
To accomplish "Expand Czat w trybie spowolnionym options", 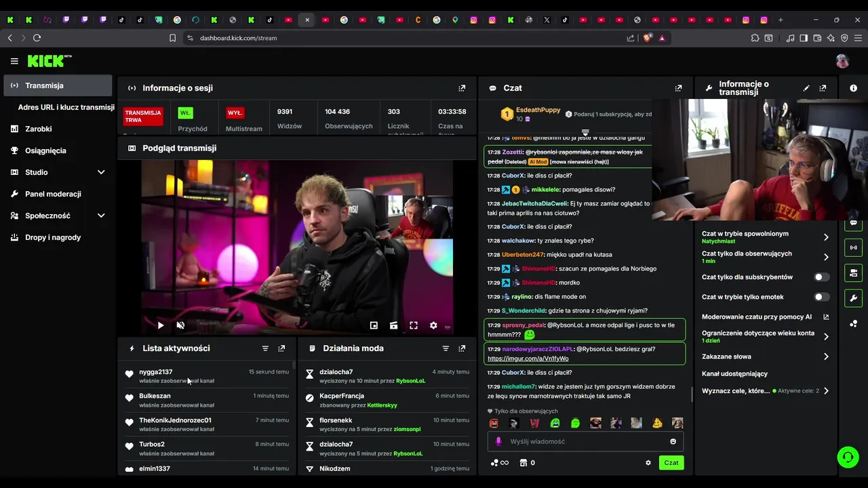I will click(826, 237).
